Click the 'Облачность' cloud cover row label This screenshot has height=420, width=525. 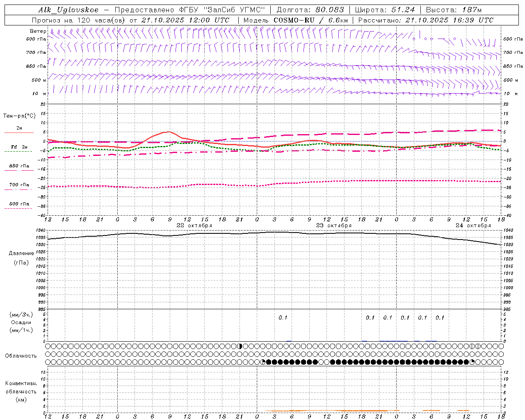[21, 356]
